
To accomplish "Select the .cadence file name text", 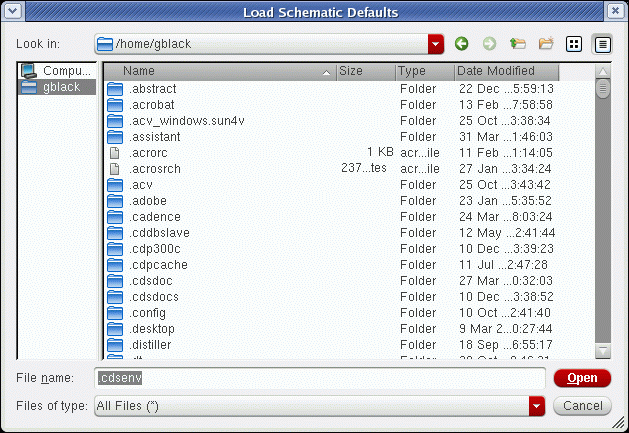I will pos(155,217).
